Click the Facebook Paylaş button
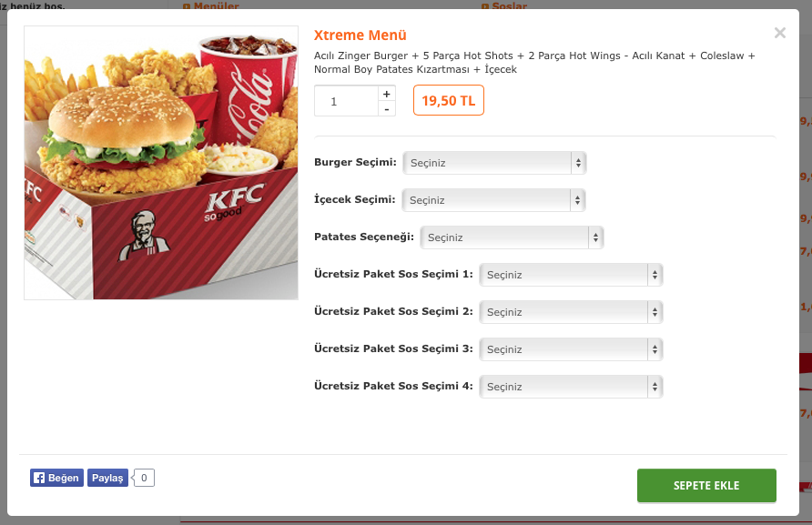812x525 pixels. [x=107, y=478]
